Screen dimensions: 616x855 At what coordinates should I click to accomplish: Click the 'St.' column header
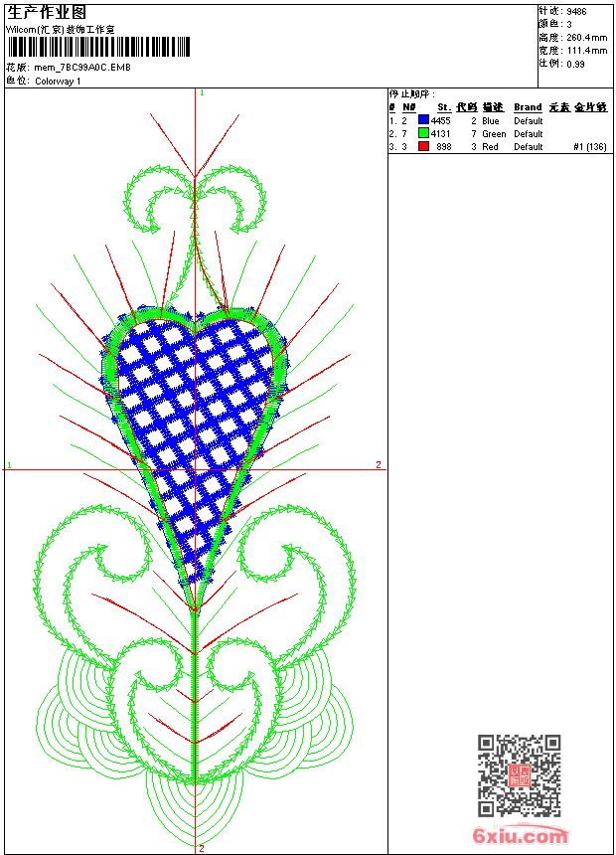444,107
